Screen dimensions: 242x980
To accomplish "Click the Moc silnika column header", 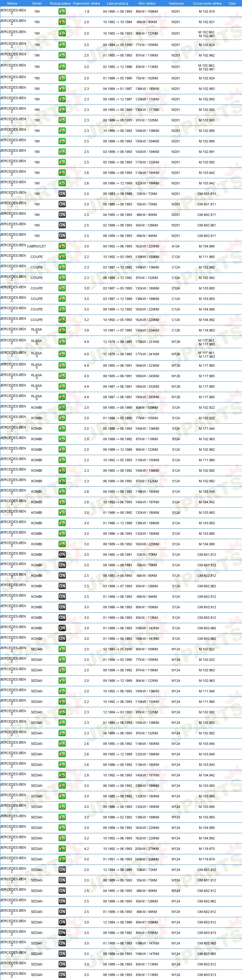I will [x=147, y=3].
